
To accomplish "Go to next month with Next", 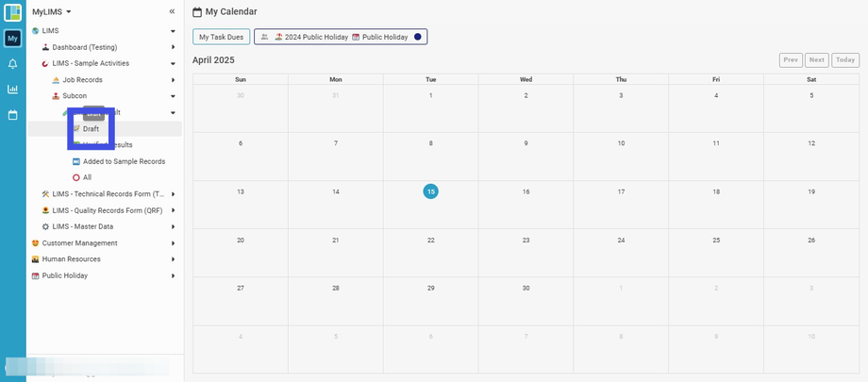I will click(817, 59).
